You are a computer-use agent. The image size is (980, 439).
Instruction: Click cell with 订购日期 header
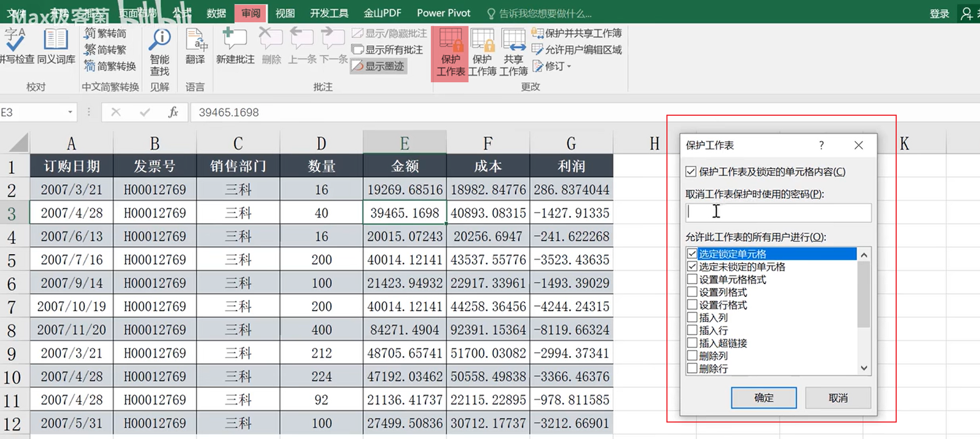(72, 166)
